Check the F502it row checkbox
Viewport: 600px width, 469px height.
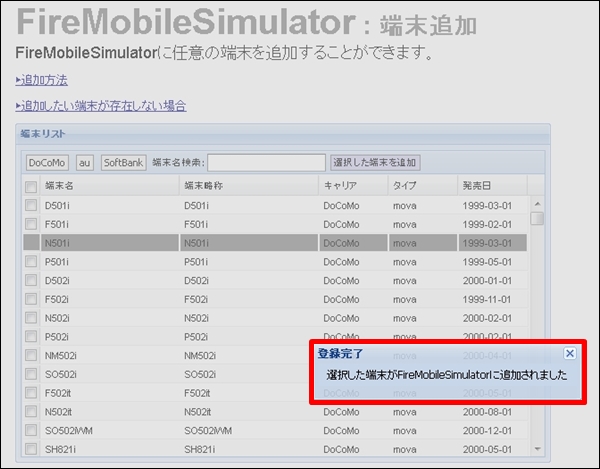[31, 392]
